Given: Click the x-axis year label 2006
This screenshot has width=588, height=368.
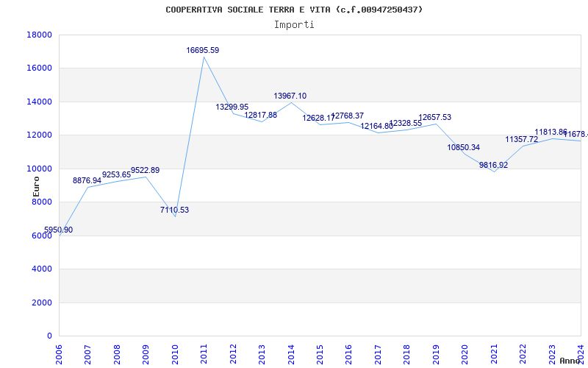Looking at the screenshot, I should click(x=59, y=354).
